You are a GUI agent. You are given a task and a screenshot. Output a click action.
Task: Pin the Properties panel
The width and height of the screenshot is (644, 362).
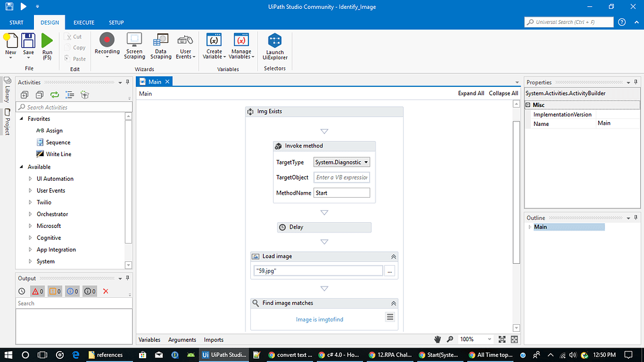click(636, 82)
